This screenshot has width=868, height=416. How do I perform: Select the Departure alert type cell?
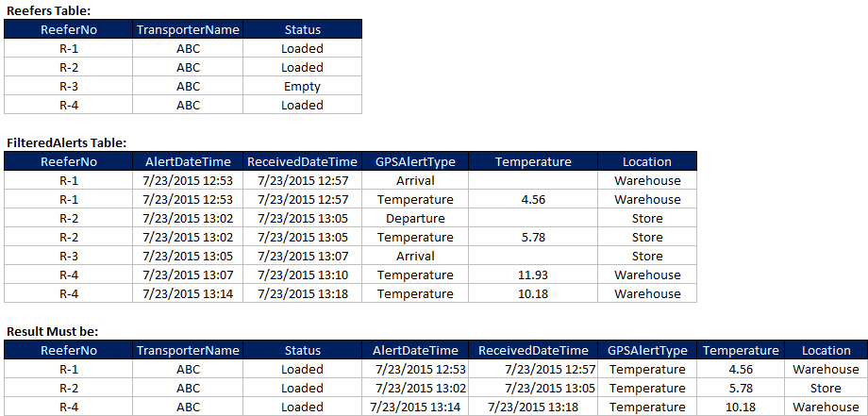coord(415,219)
